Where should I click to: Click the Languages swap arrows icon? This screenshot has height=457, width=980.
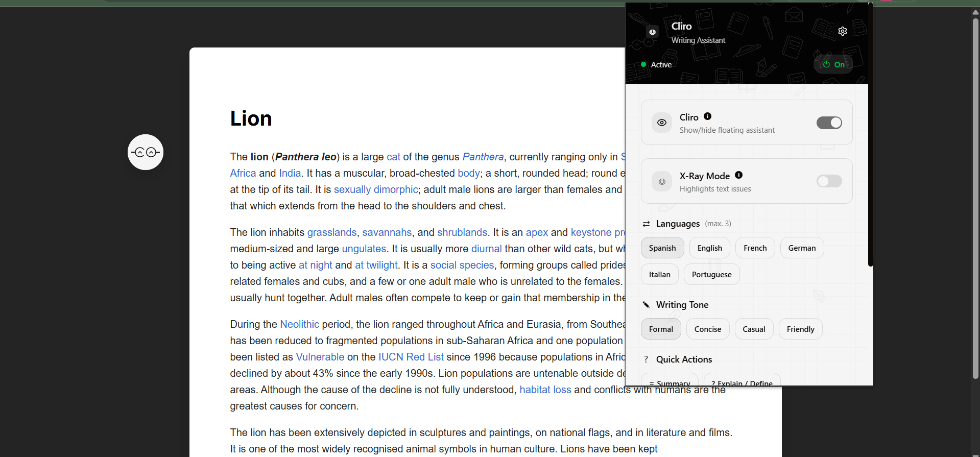tap(646, 224)
